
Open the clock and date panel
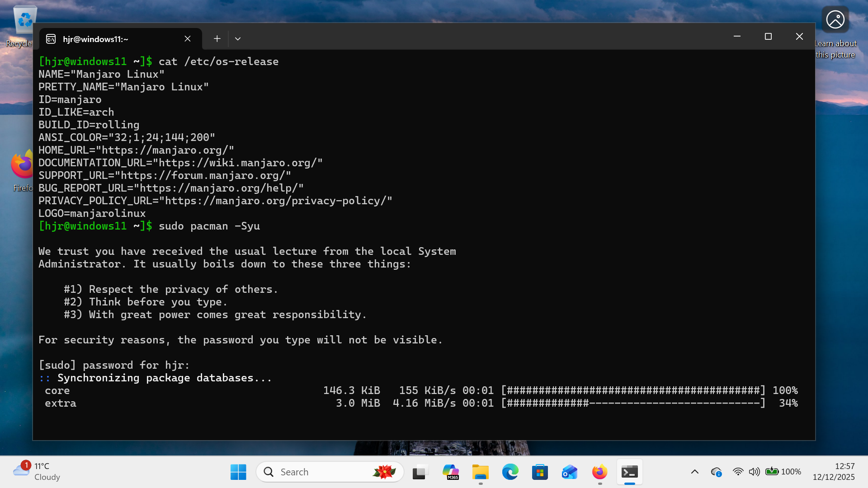833,472
